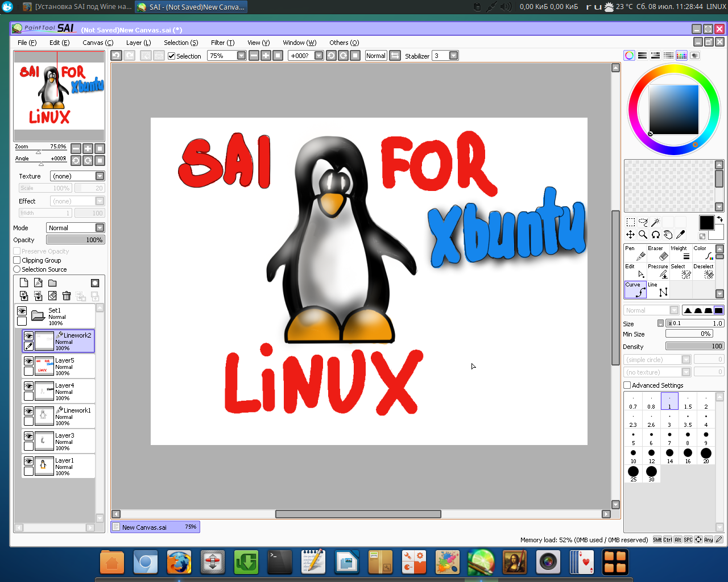Enable Clipping Group checkbox

tap(17, 260)
